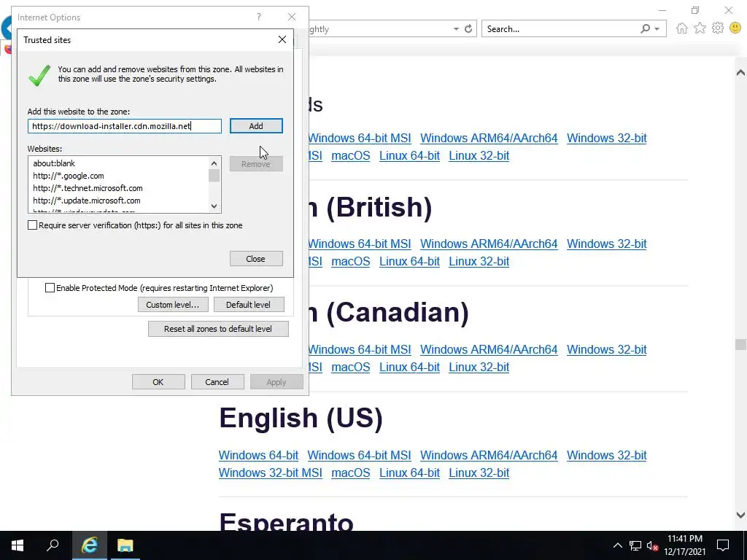
Task: Open macOS link under English (US)
Action: [351, 472]
